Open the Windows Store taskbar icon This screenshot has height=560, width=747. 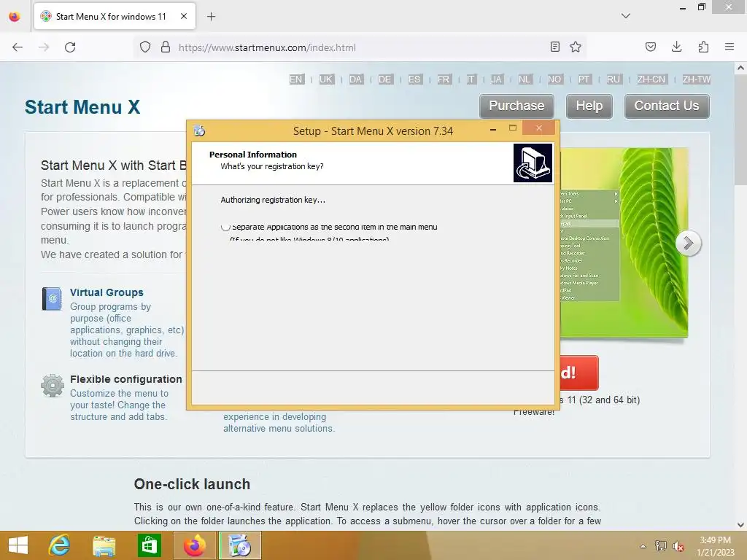[149, 545]
